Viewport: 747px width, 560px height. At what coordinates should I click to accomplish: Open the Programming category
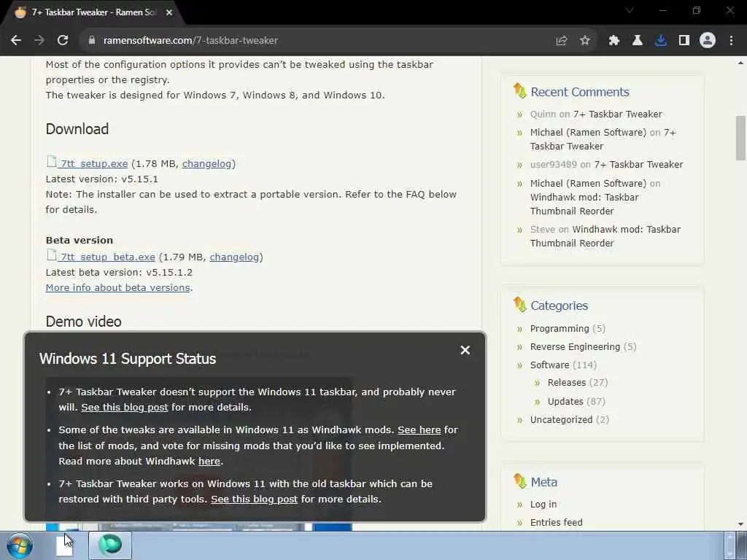click(x=560, y=329)
